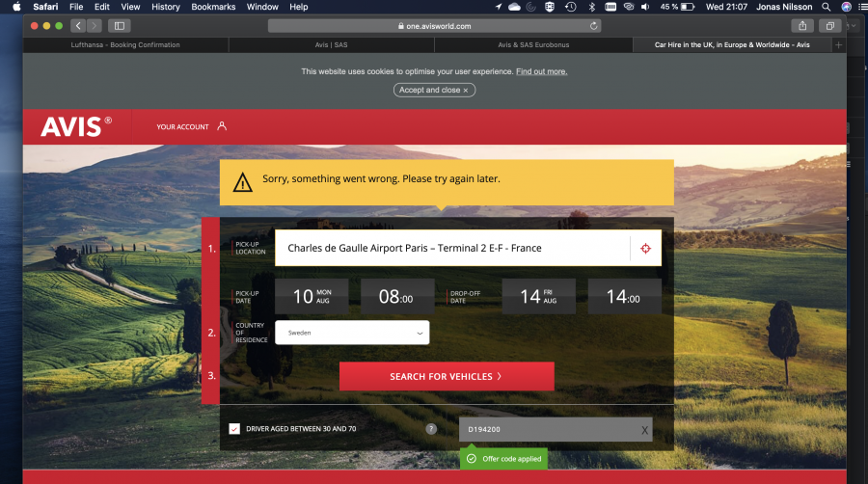Click the account person icon
This screenshot has height=484, width=868.
pos(222,126)
